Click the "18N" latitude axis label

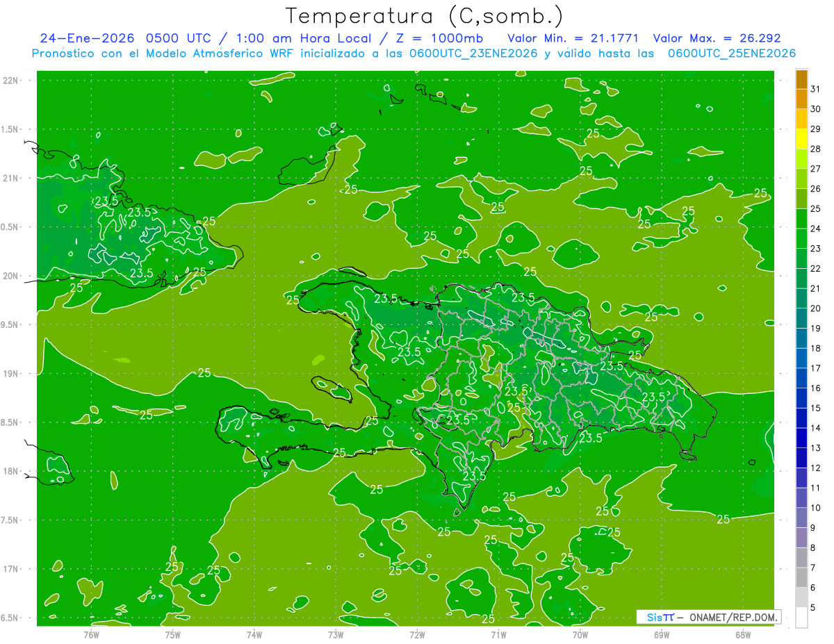pyautogui.click(x=10, y=472)
